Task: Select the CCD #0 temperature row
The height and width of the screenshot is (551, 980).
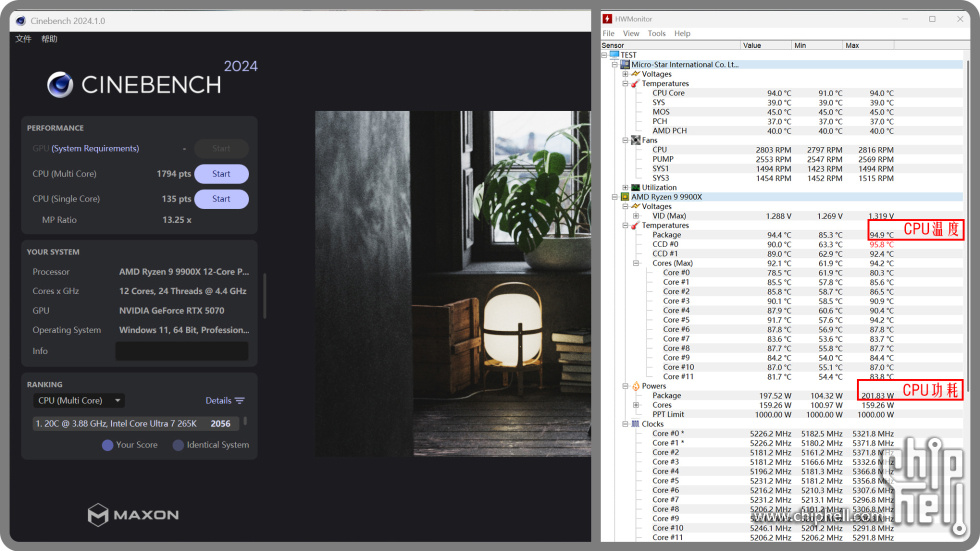Action: pyautogui.click(x=773, y=244)
